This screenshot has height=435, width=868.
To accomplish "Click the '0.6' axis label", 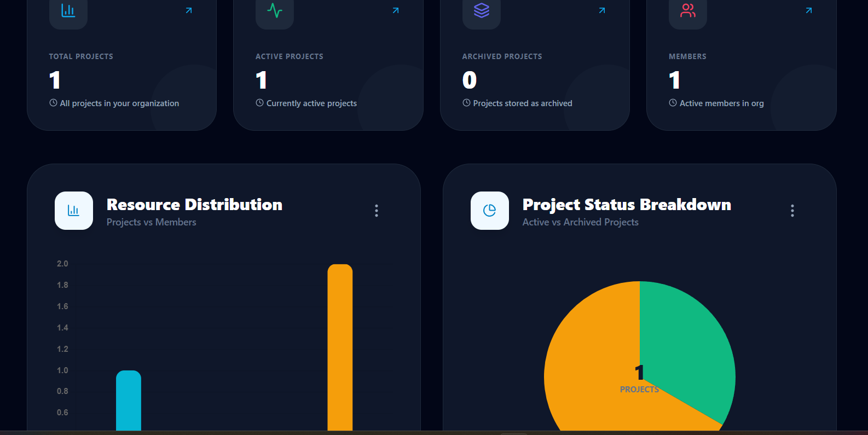I will 62,413.
